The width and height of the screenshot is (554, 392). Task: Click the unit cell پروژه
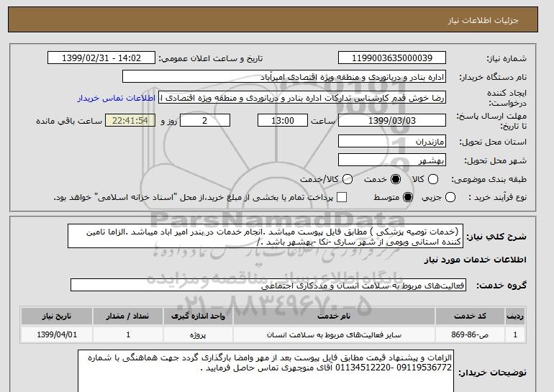[198, 334]
